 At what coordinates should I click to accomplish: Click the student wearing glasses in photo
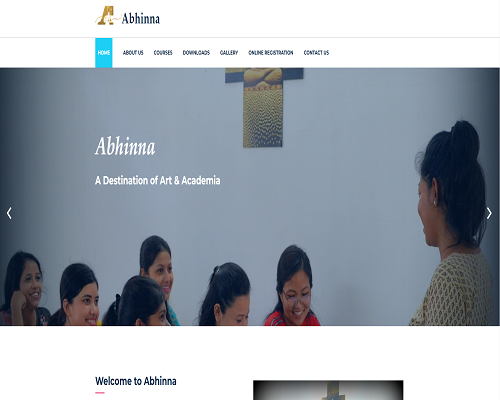(x=293, y=287)
